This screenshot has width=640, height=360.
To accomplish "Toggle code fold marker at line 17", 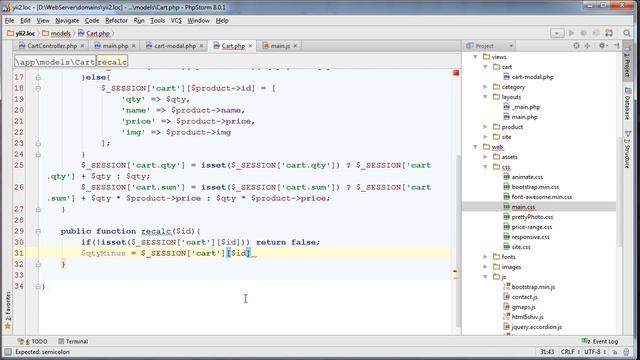I will click(38, 77).
